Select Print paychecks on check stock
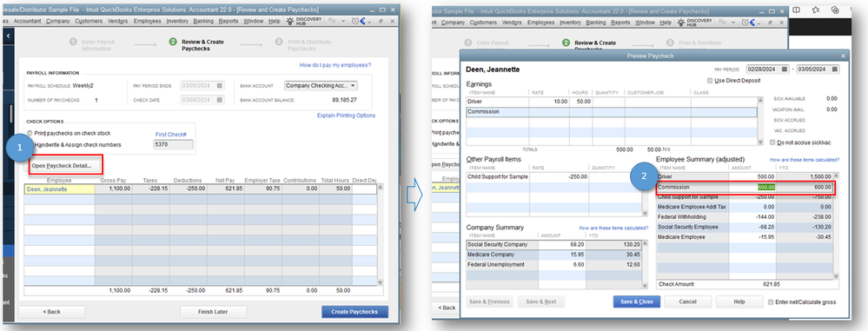Viewport: 868px width, 331px height. pyautogui.click(x=30, y=134)
